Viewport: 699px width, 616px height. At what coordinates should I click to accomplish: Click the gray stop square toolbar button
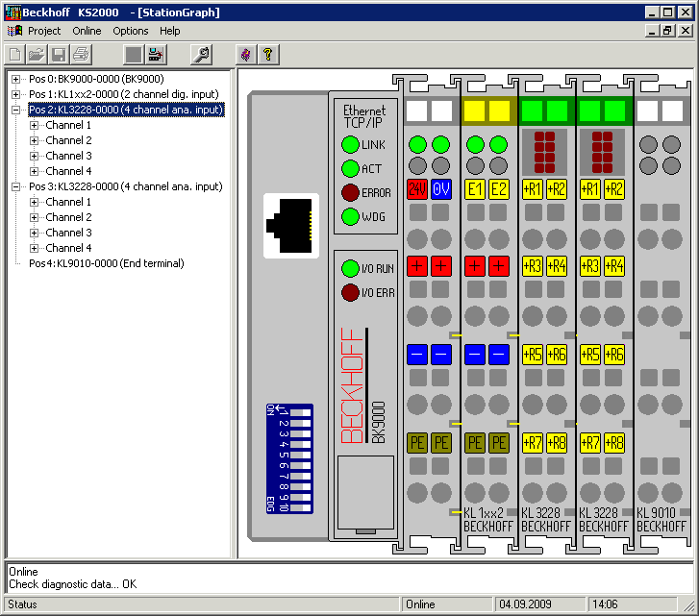(134, 55)
